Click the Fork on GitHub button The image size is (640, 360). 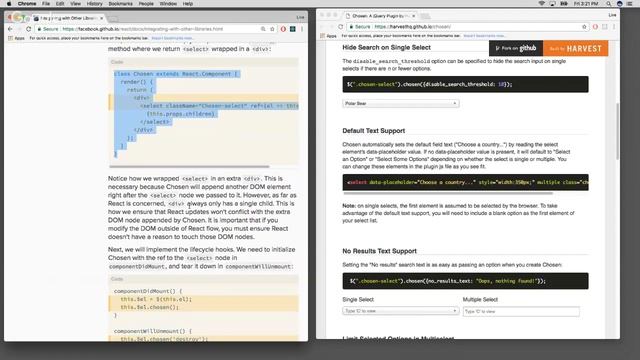(x=516, y=48)
